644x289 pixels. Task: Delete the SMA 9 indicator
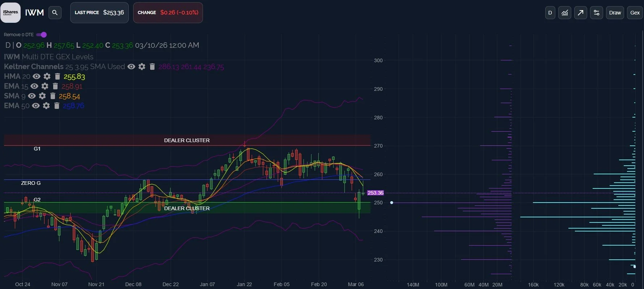point(53,96)
